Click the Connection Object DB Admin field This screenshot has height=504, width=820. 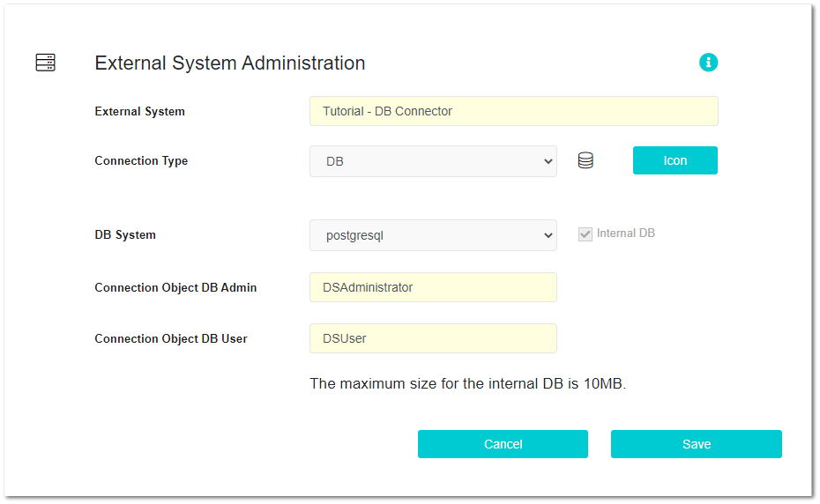coord(433,287)
